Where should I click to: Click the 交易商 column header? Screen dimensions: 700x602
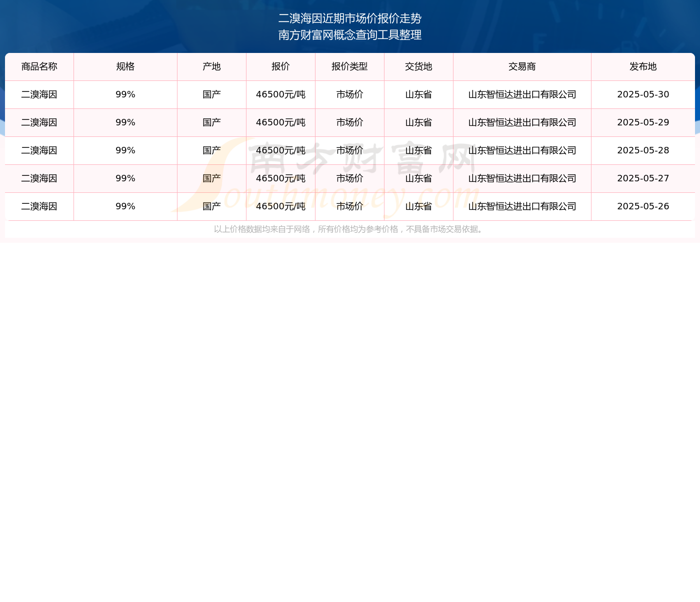click(x=522, y=66)
